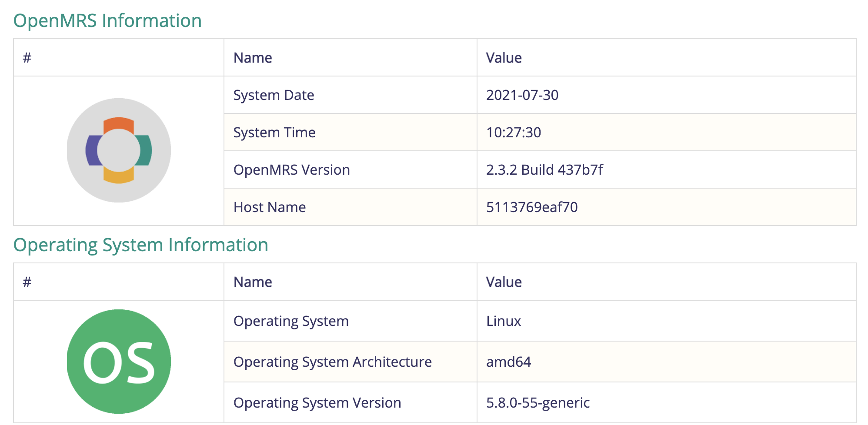
Task: Click the 'Host Name' name cell
Action: pos(351,207)
